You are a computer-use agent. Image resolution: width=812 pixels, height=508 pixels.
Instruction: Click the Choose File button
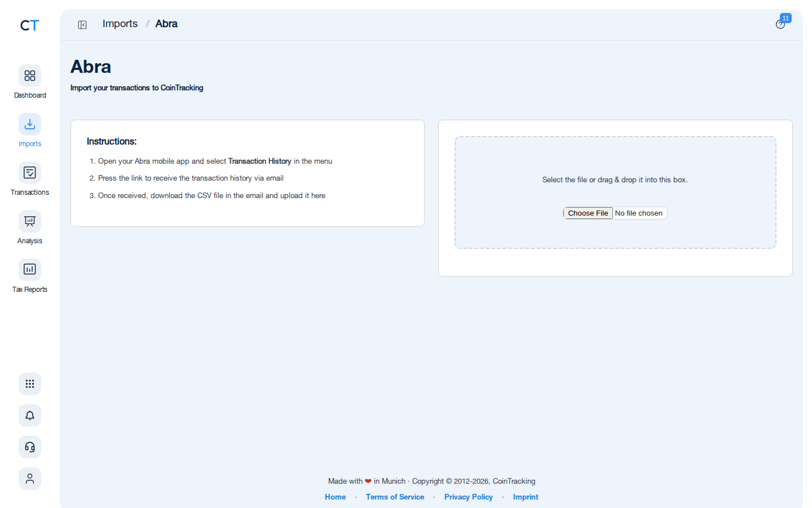[588, 213]
